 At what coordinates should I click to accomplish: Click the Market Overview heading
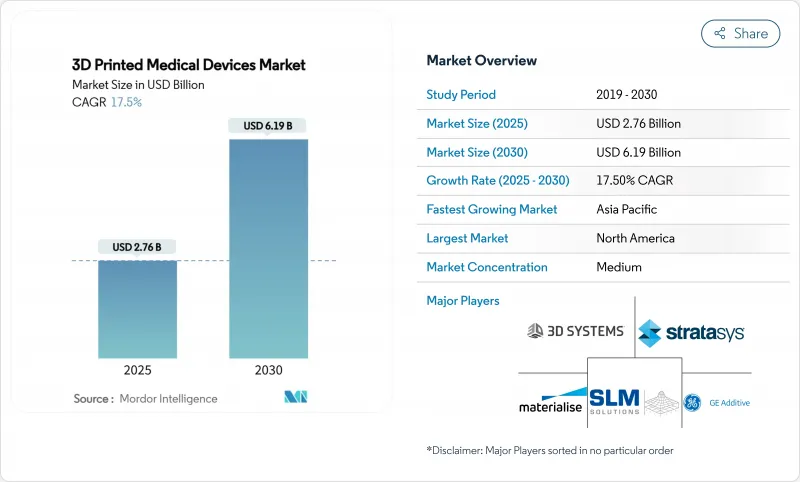(x=481, y=61)
